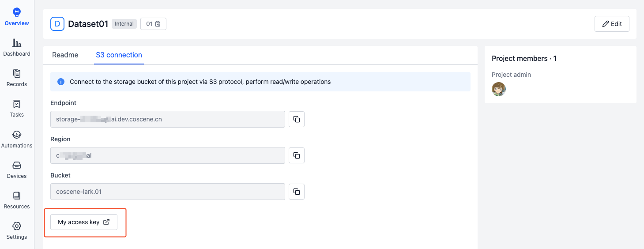This screenshot has height=249, width=644.
Task: Click the Edit button
Action: click(612, 24)
